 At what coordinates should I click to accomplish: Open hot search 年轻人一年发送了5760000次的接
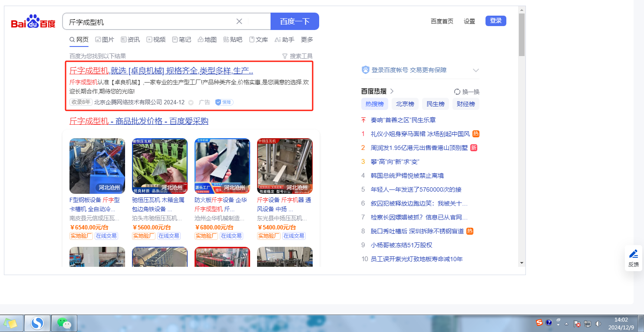click(416, 189)
